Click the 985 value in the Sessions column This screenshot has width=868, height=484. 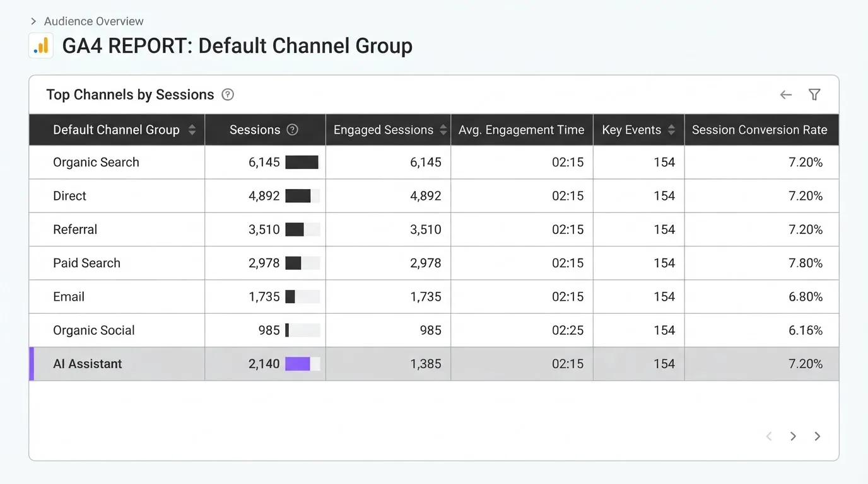(269, 330)
